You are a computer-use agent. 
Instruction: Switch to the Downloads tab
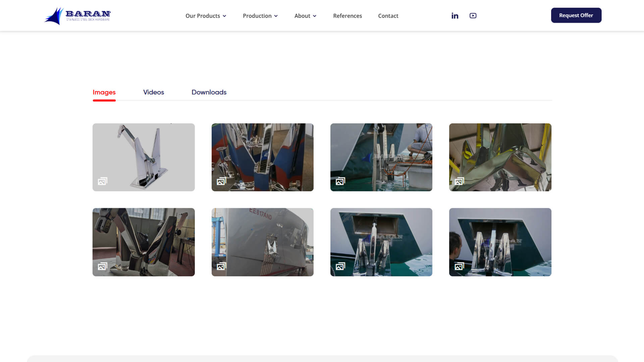209,92
